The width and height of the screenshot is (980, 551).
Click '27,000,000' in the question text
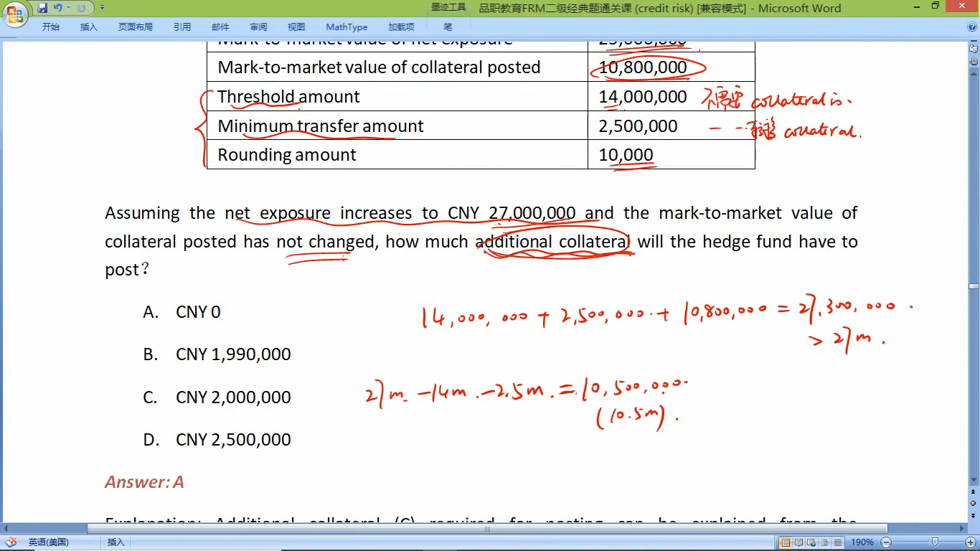[x=532, y=213]
